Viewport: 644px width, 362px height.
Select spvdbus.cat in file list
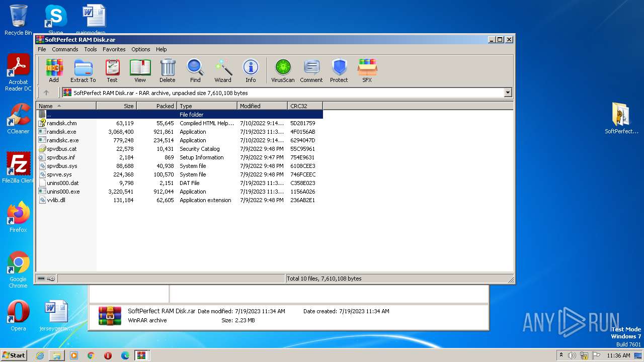(180, 149)
